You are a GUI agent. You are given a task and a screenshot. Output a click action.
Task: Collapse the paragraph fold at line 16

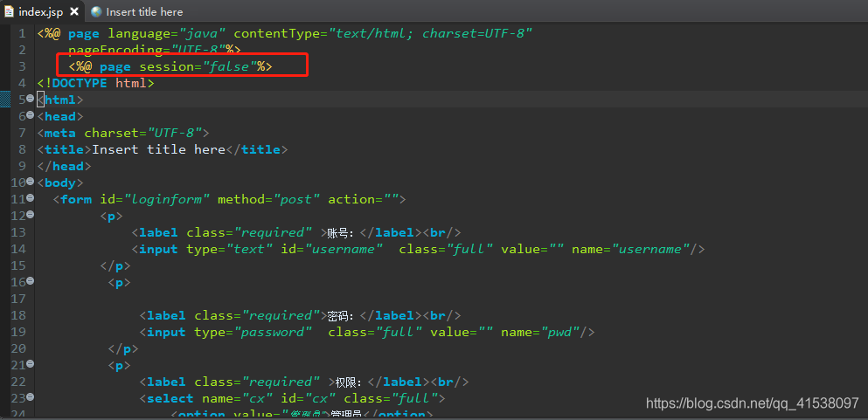coord(31,281)
